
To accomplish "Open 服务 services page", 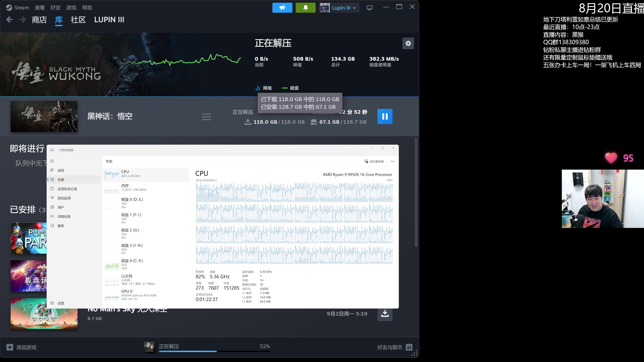I will tap(74, 226).
